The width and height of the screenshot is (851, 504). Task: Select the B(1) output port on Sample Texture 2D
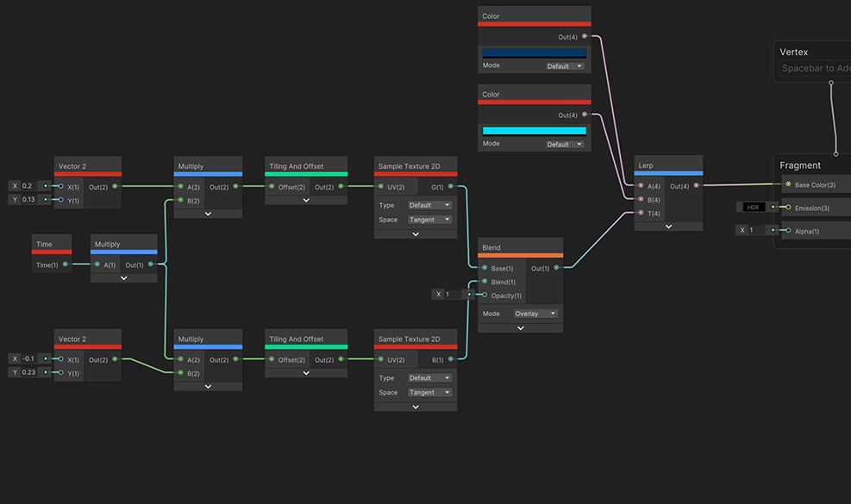click(x=451, y=359)
